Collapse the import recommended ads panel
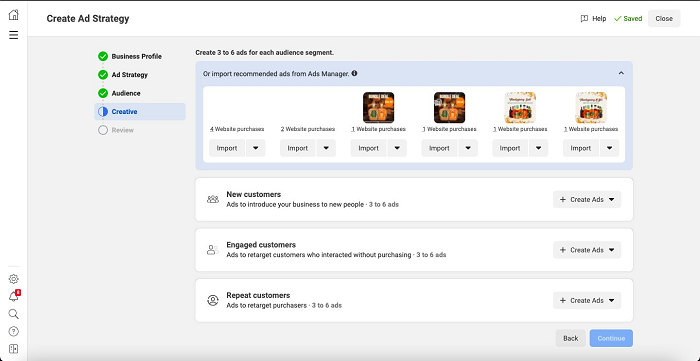The image size is (700, 361). tap(621, 73)
